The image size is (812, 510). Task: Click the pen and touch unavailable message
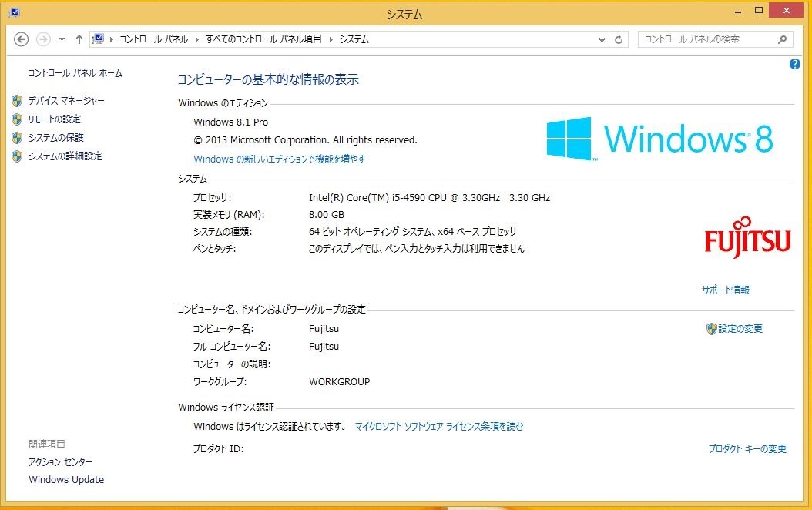[416, 249]
